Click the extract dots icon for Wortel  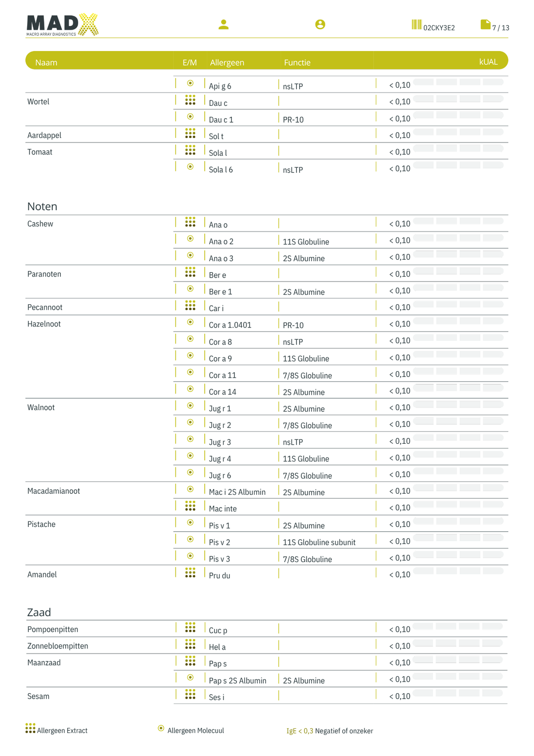point(190,100)
